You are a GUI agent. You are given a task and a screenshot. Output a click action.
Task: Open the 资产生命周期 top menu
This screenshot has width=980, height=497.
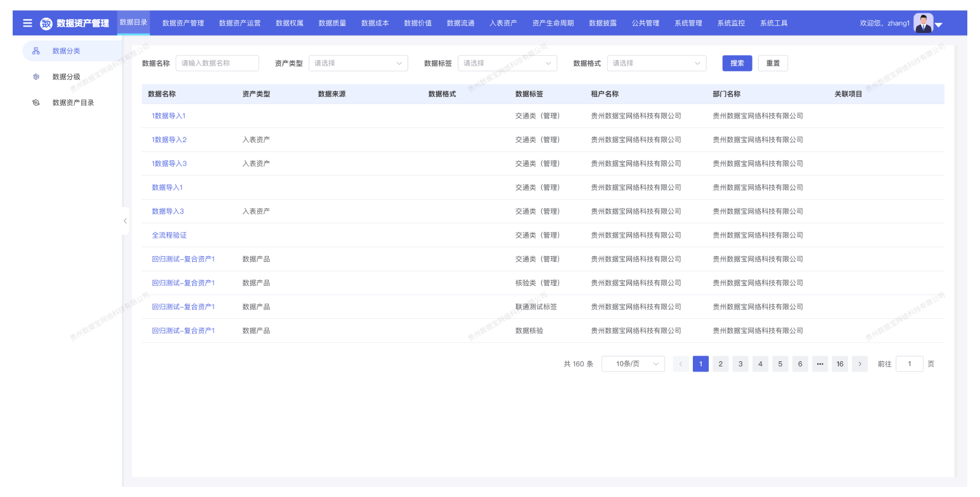tap(553, 23)
